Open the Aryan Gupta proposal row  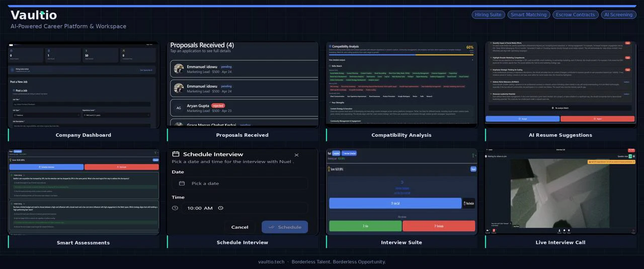(x=244, y=108)
